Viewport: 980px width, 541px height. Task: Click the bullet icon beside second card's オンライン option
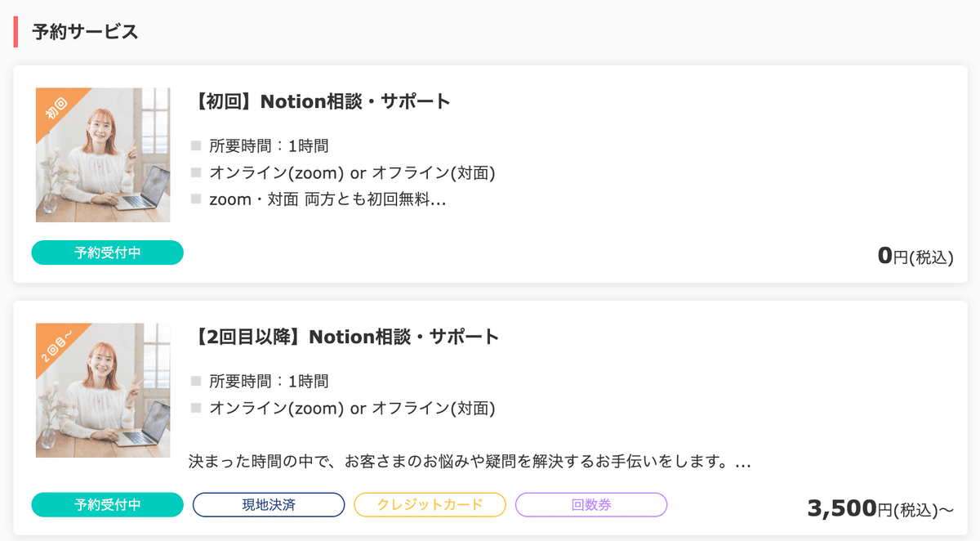click(x=194, y=408)
